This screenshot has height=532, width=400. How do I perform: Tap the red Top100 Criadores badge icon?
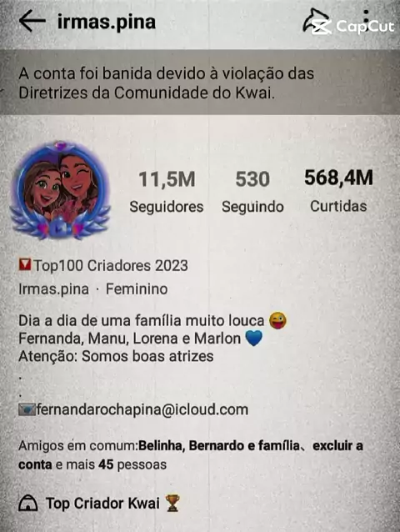pos(25,265)
